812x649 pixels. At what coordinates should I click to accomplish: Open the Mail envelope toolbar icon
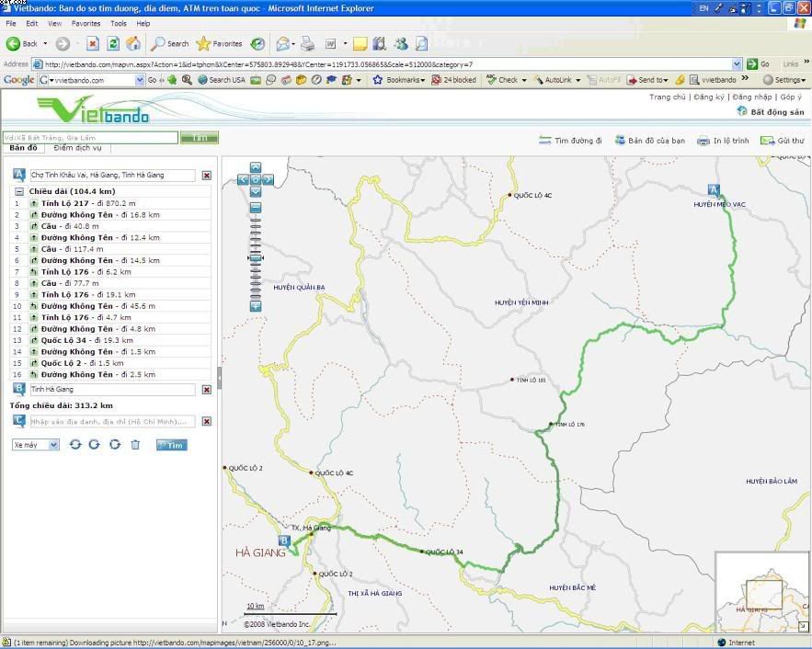tap(282, 44)
